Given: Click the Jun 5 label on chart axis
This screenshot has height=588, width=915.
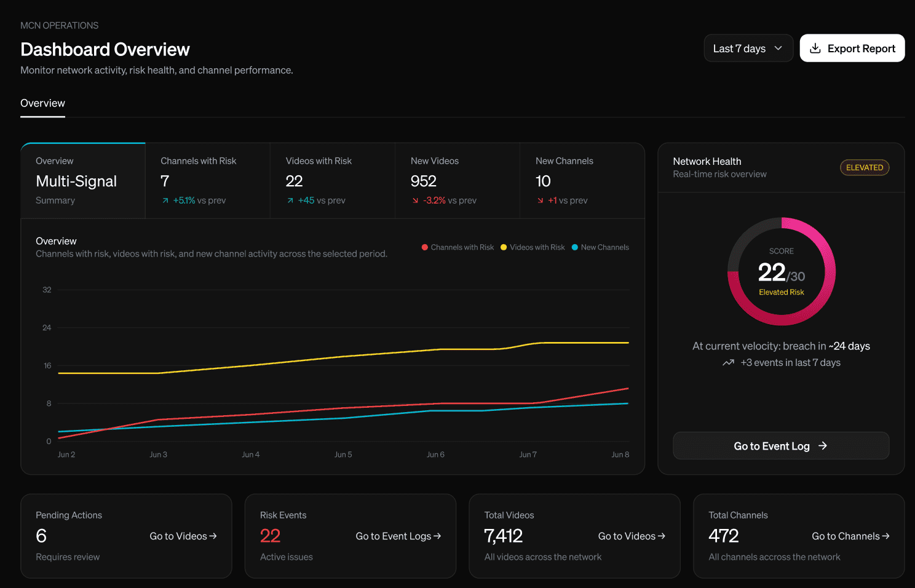Looking at the screenshot, I should [x=343, y=455].
